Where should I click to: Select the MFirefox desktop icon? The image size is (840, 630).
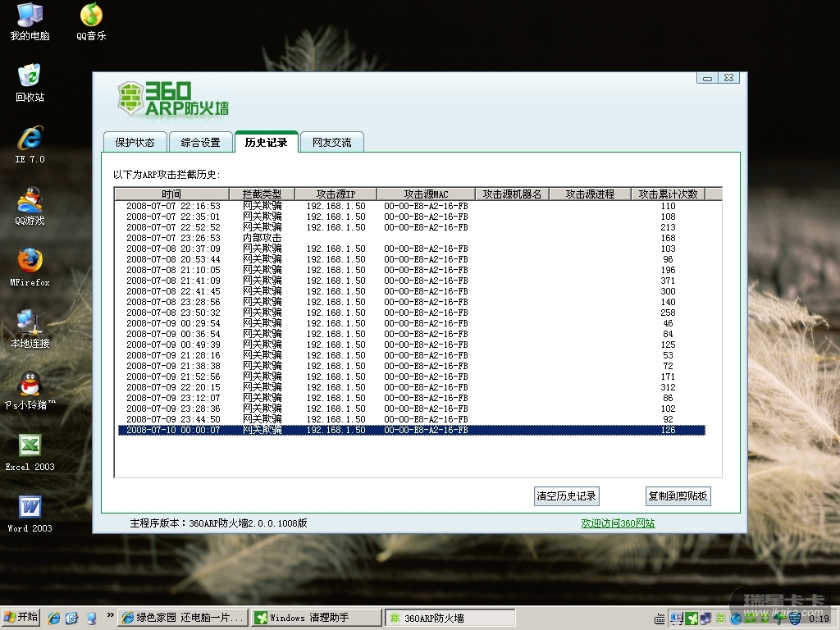(x=30, y=267)
